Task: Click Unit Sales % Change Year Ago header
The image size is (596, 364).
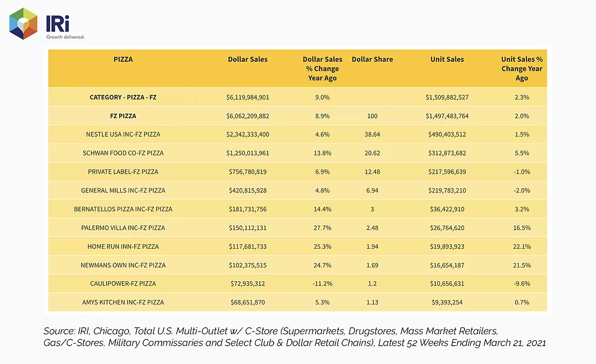Action: point(521,68)
